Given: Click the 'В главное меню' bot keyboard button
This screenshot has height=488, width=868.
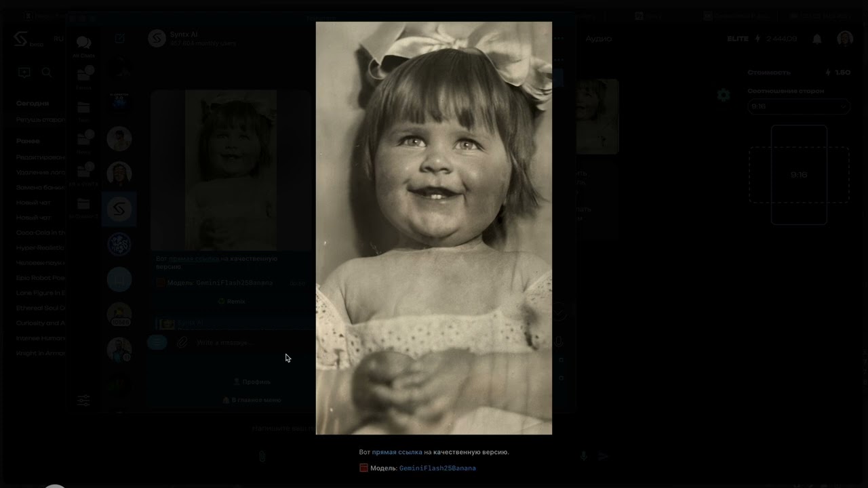Looking at the screenshot, I should click(x=252, y=400).
